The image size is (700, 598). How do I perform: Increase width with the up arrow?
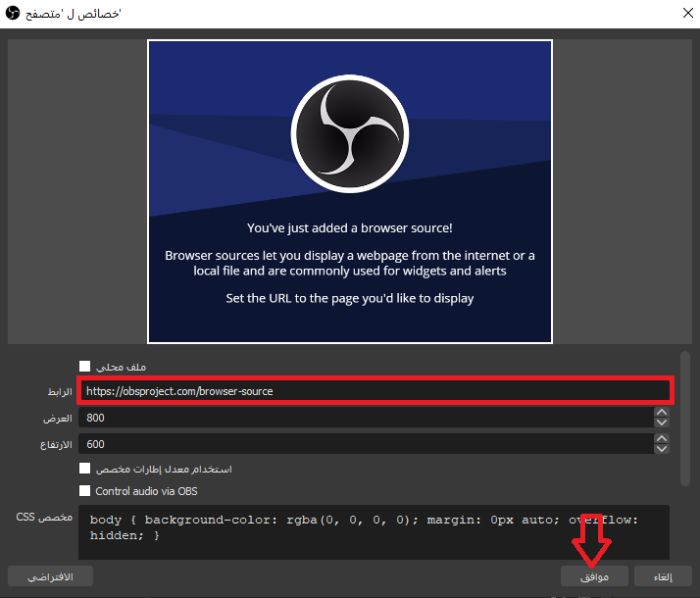click(x=662, y=413)
